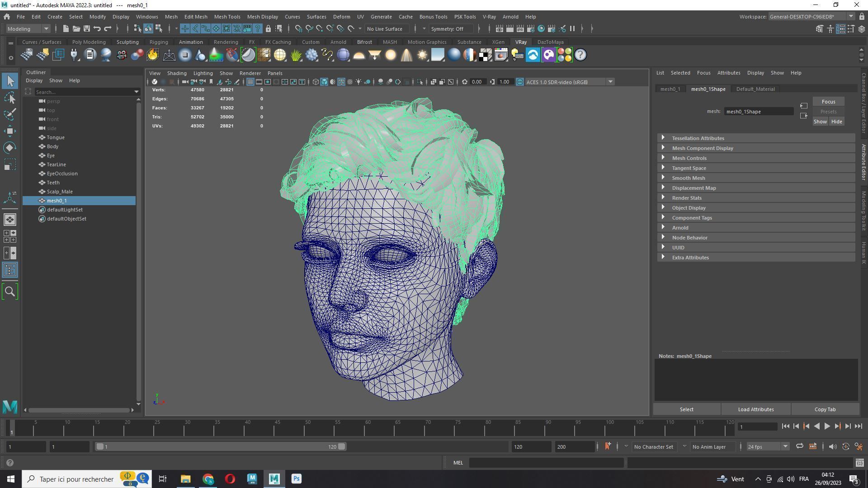868x488 pixels.
Task: Toggle playback loop icon
Action: tap(799, 447)
